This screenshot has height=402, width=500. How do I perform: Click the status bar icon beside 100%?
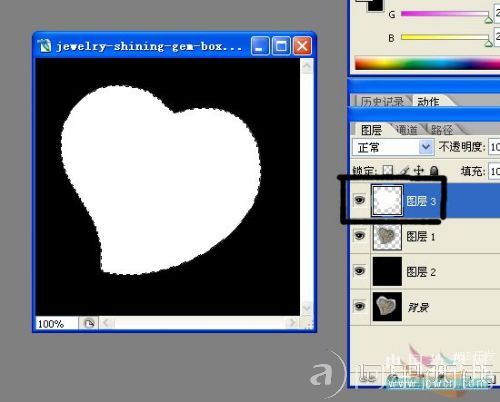pos(89,323)
